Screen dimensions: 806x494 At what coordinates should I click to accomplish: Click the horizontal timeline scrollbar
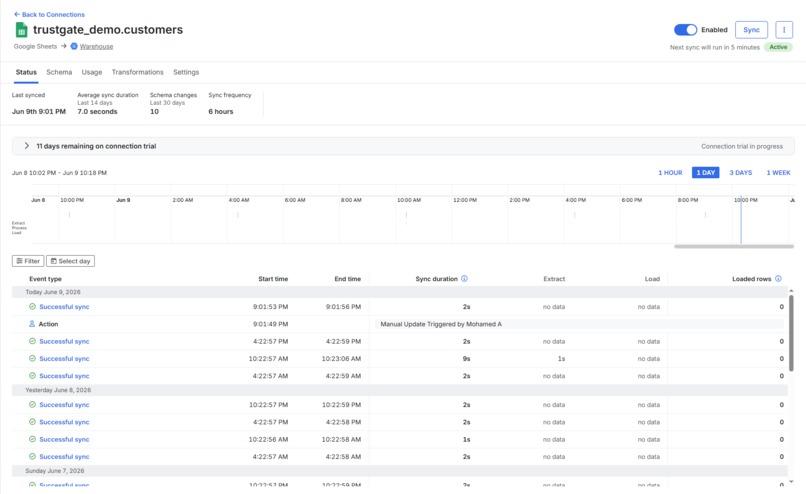coord(734,247)
